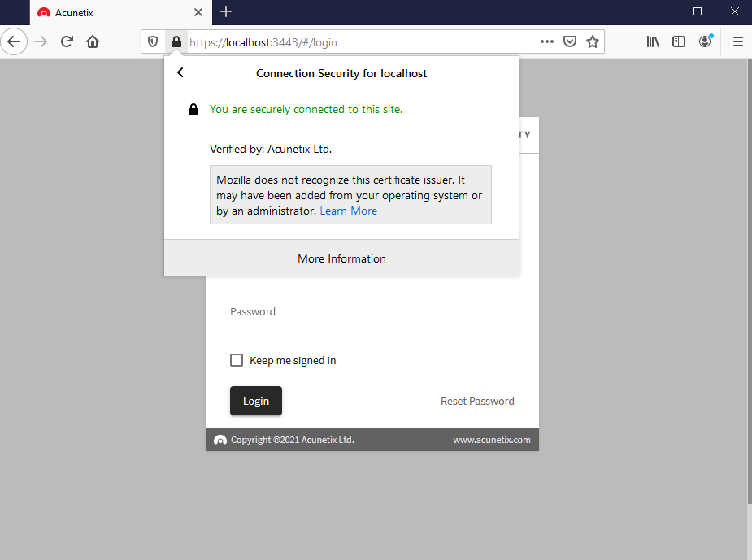Focus the Password field
This screenshot has height=560, width=752.
click(372, 311)
